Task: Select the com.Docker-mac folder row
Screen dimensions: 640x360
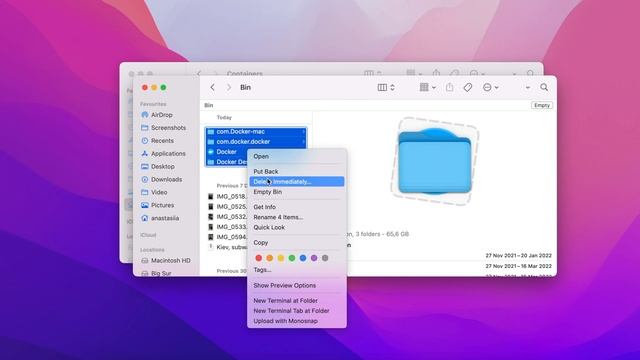Action: coord(256,131)
